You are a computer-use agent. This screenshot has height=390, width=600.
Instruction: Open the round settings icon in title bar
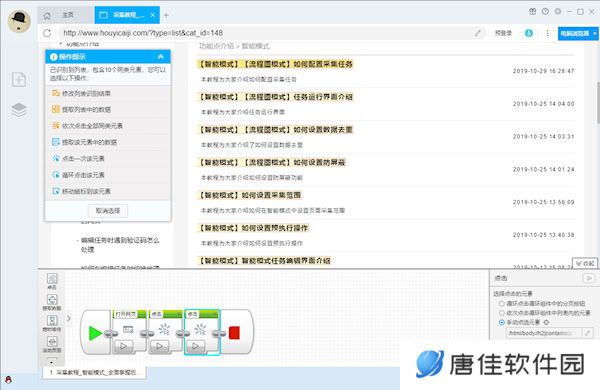coord(558,12)
